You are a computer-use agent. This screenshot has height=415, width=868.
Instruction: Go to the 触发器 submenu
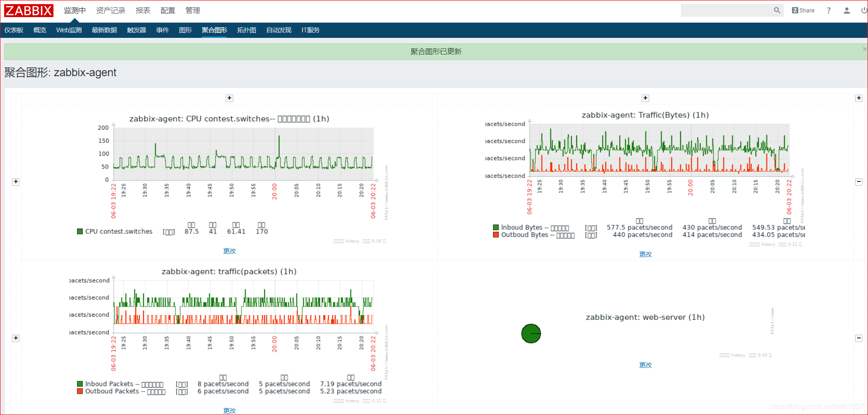tap(137, 30)
